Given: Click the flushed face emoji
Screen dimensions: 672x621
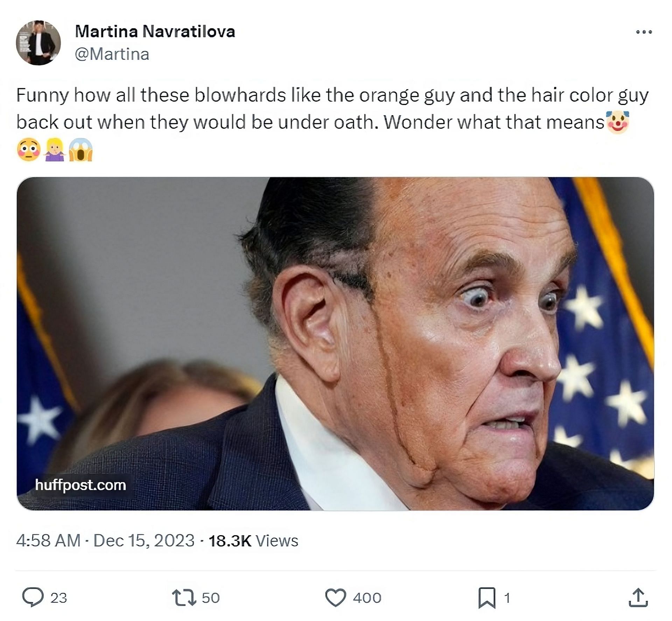Looking at the screenshot, I should [29, 149].
